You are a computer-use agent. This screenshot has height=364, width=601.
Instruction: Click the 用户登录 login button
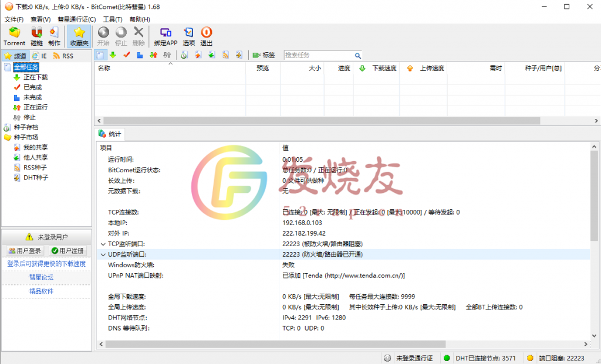click(25, 251)
